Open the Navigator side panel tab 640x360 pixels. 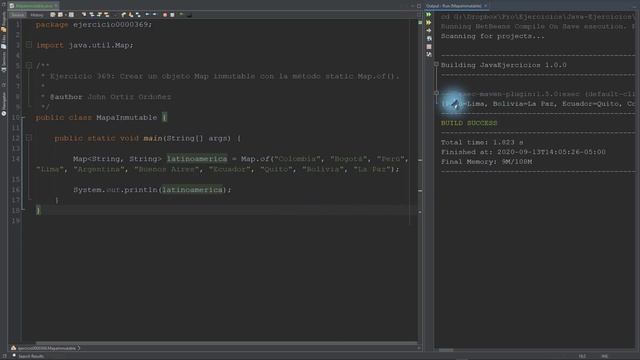pos(4,104)
